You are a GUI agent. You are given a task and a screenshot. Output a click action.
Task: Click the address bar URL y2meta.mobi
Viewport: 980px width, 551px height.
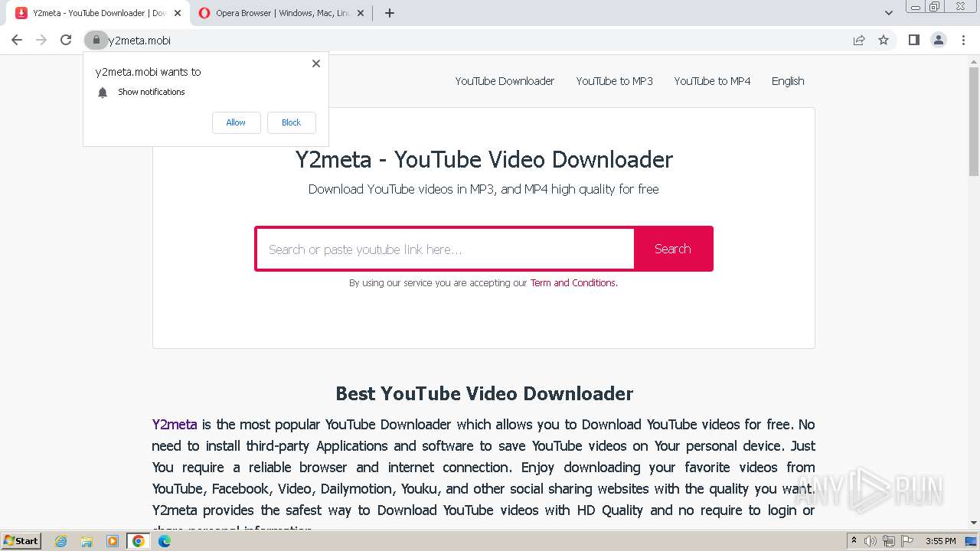(x=139, y=40)
